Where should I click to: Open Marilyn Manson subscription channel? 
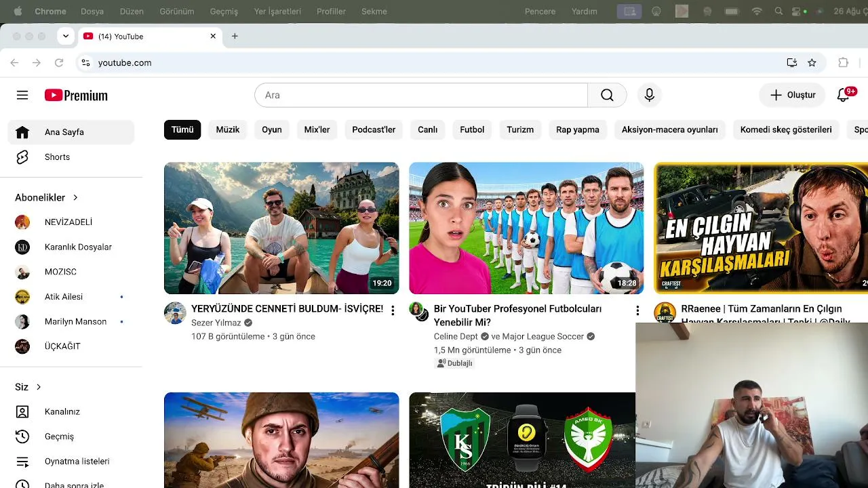click(71, 322)
